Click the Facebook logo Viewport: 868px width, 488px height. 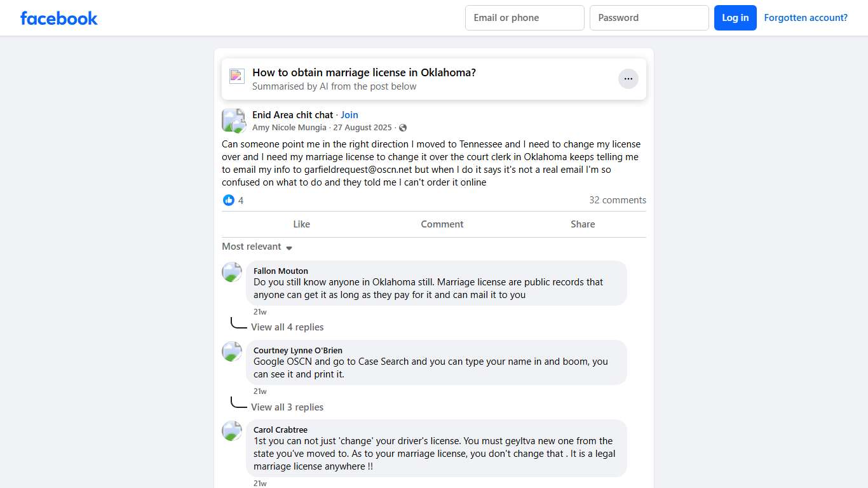click(59, 18)
